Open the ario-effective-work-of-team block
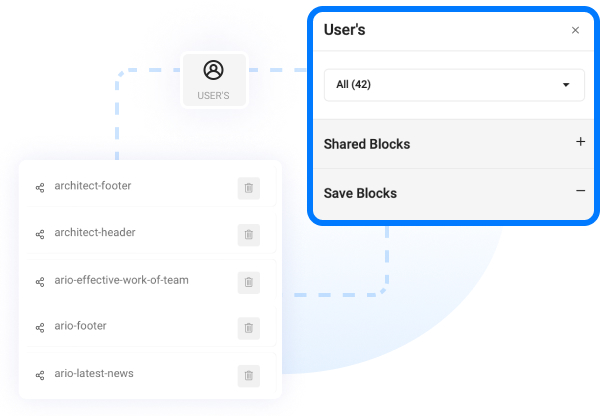 pos(121,280)
